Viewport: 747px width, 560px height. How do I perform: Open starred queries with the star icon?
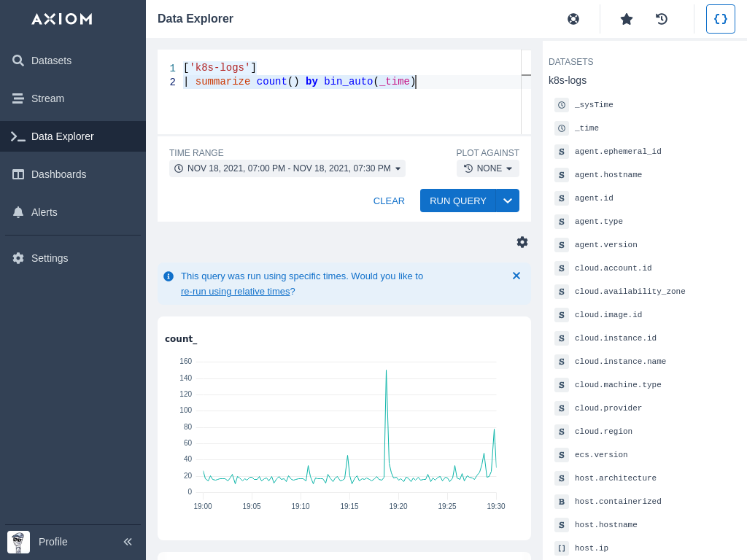coord(626,19)
